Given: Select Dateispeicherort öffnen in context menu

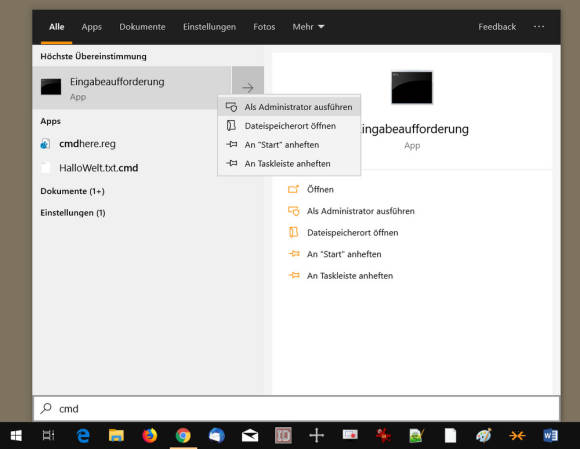Looking at the screenshot, I should 289,126.
